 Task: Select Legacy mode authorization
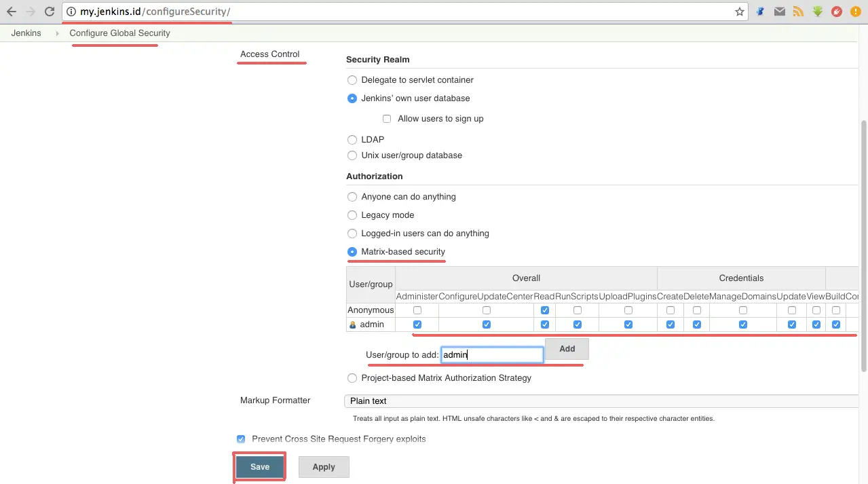point(352,215)
